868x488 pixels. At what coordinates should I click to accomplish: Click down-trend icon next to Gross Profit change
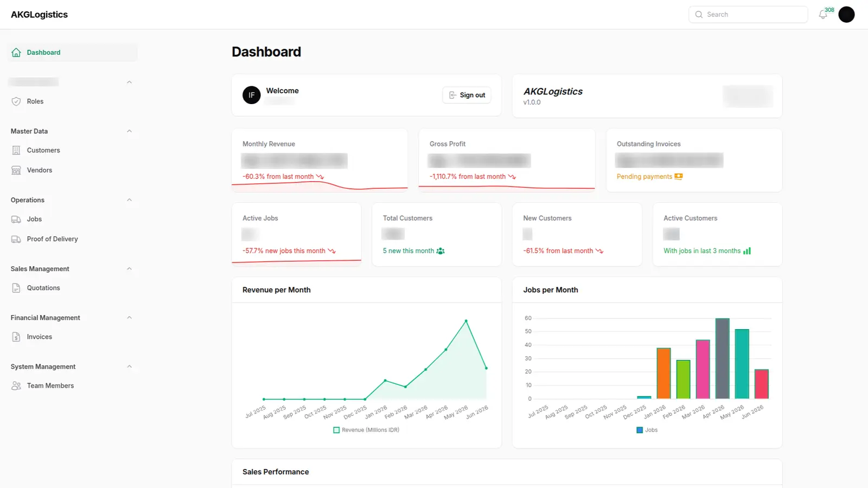coord(512,177)
